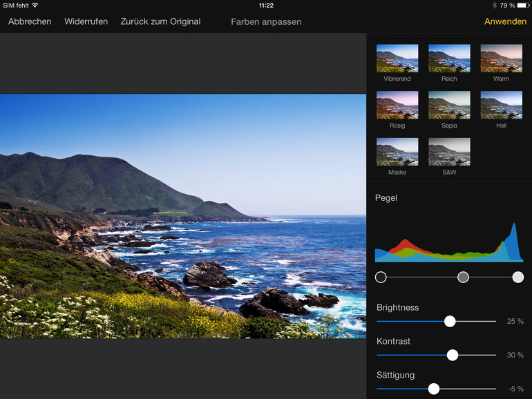This screenshot has width=532, height=399.
Task: Select the Maske filter thumbnail
Action: (397, 152)
